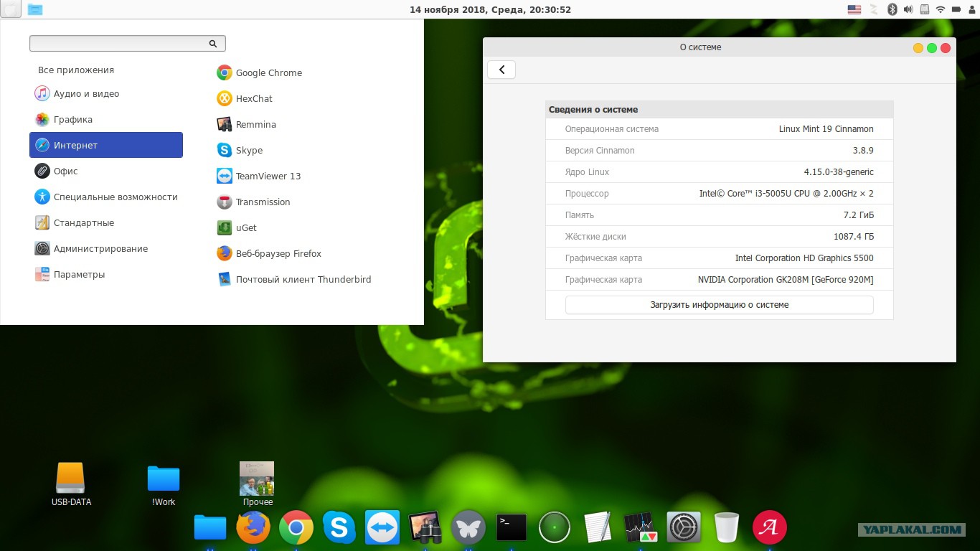Open the Аудио и видео category
The width and height of the screenshot is (980, 551).
coord(106,94)
